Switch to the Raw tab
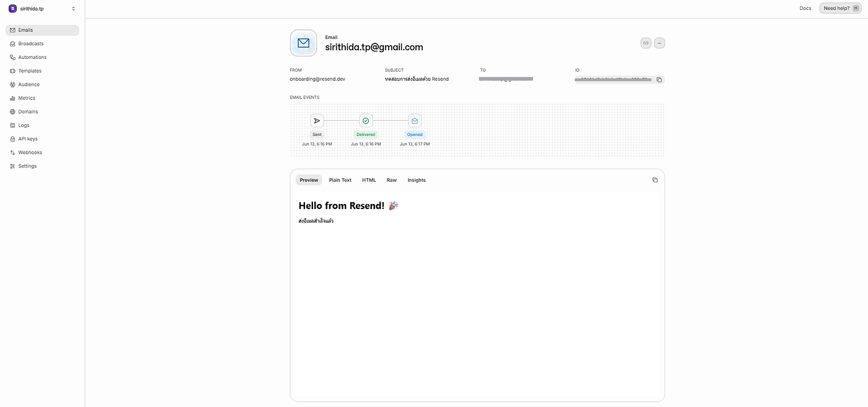 (x=392, y=180)
